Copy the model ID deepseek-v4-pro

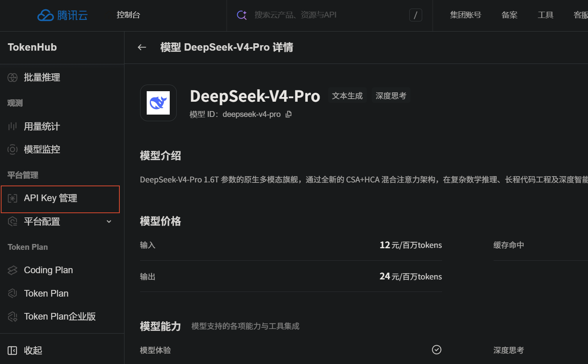click(289, 114)
